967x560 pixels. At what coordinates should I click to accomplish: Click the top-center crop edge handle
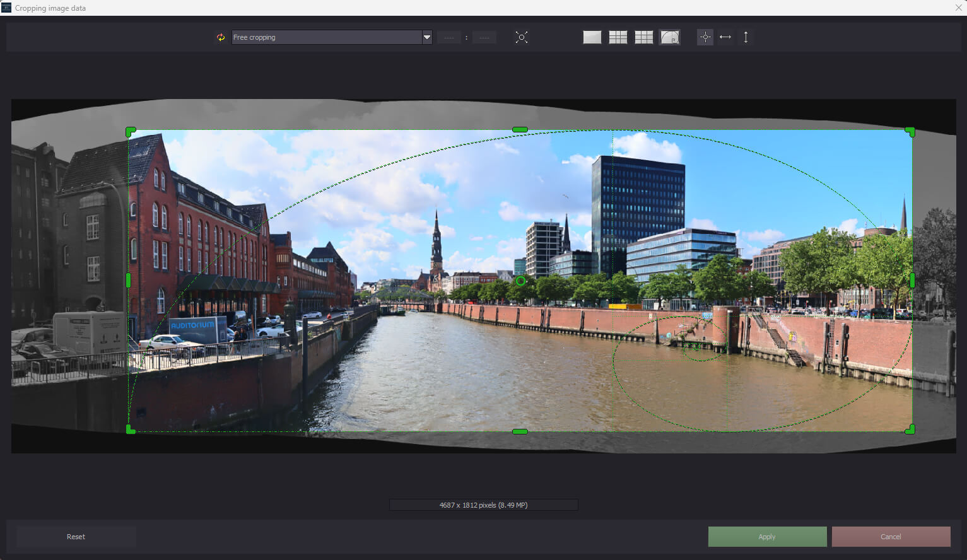pos(520,129)
